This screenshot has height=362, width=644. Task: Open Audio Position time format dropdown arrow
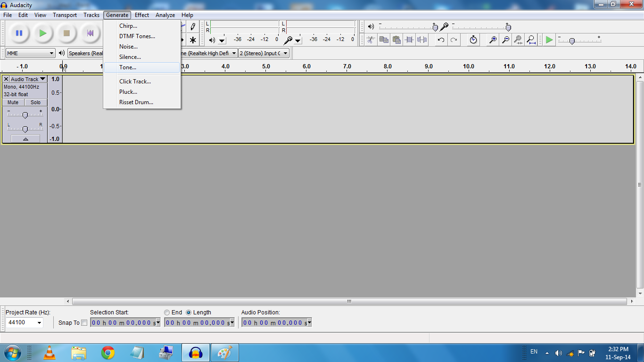(309, 322)
